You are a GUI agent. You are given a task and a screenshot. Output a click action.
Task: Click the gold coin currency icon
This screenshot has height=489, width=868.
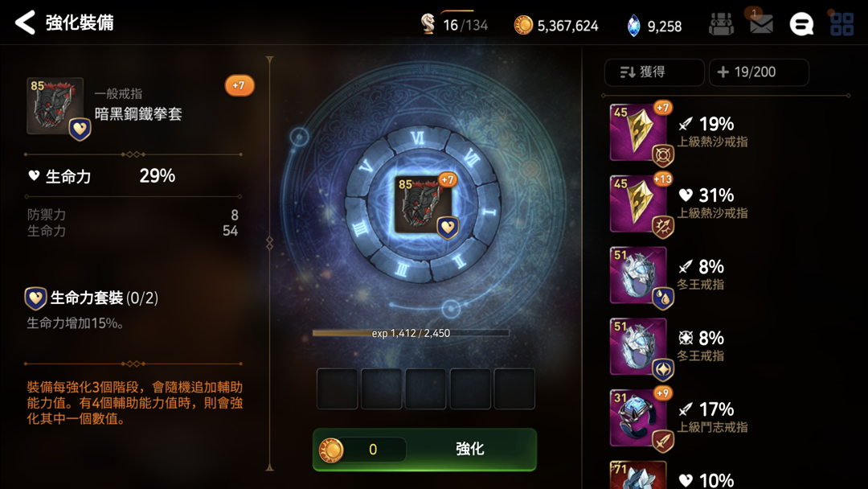click(523, 25)
